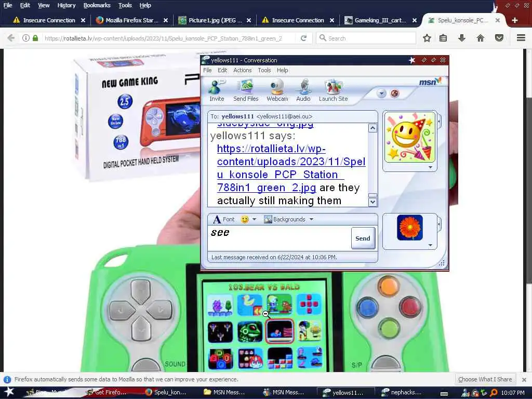This screenshot has width=532, height=399.
Task: Open Launch Site in MSN toolbar
Action: (333, 90)
